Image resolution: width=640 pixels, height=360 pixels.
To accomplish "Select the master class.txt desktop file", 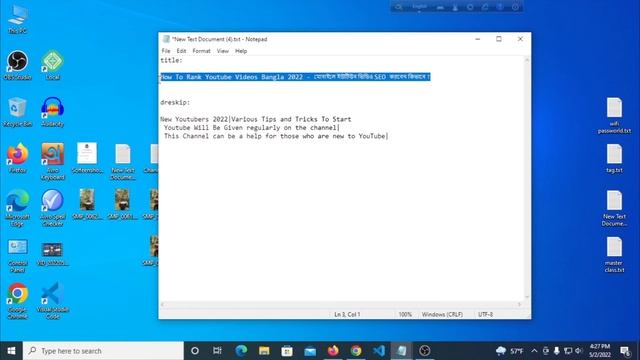I will (x=614, y=254).
